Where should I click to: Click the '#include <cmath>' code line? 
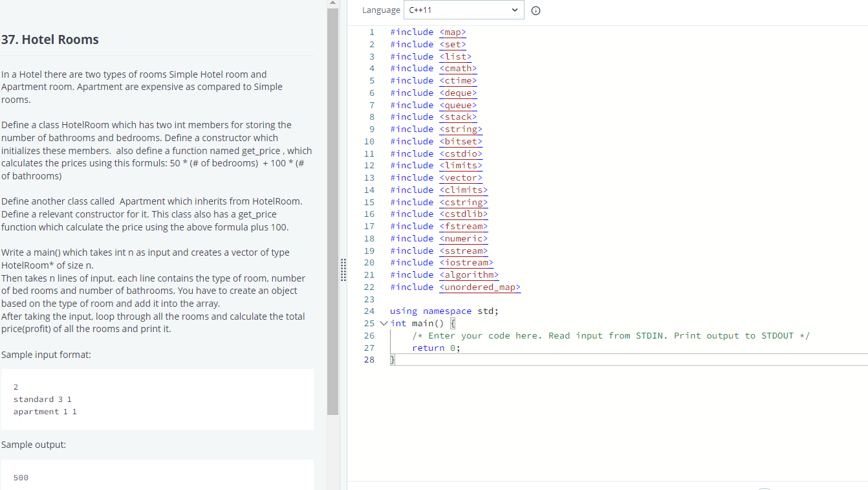433,69
